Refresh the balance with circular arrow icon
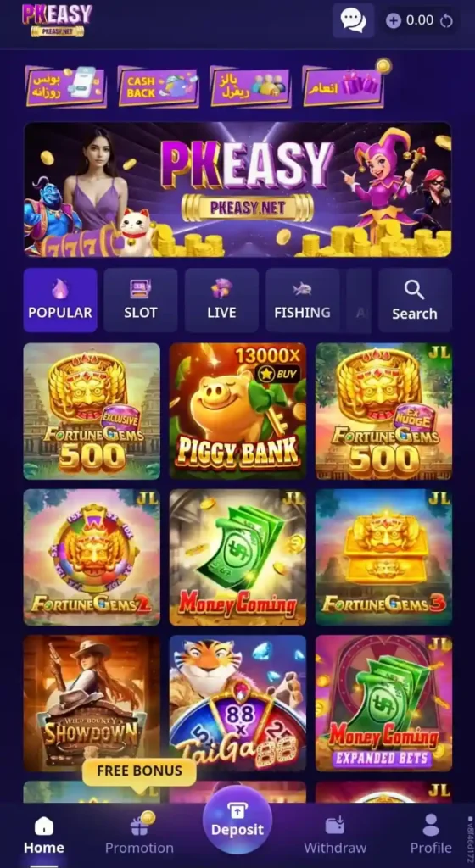The height and width of the screenshot is (868, 475). point(446,21)
